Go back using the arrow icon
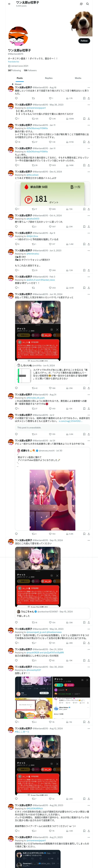This screenshot has height=868, width=98. [x=9, y=4]
